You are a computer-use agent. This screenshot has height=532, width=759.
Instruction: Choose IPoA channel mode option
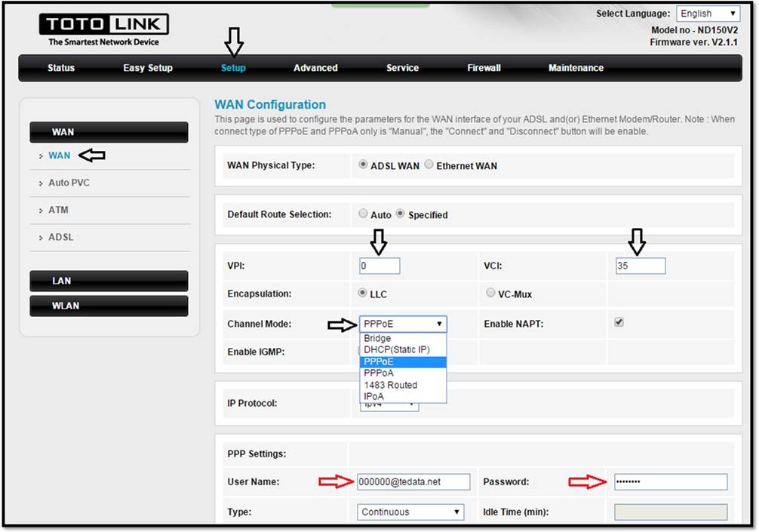tap(403, 396)
